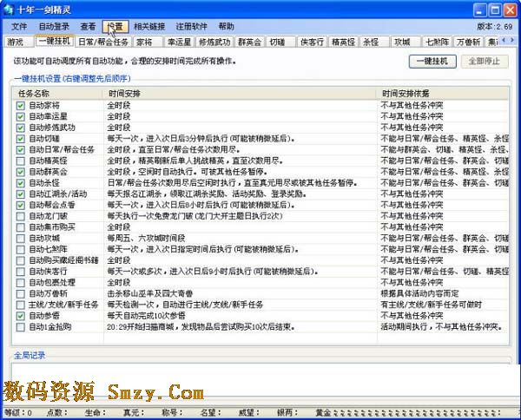Enable the 自动攻城 checkbox
The height and width of the screenshot is (420, 521).
(x=21, y=239)
